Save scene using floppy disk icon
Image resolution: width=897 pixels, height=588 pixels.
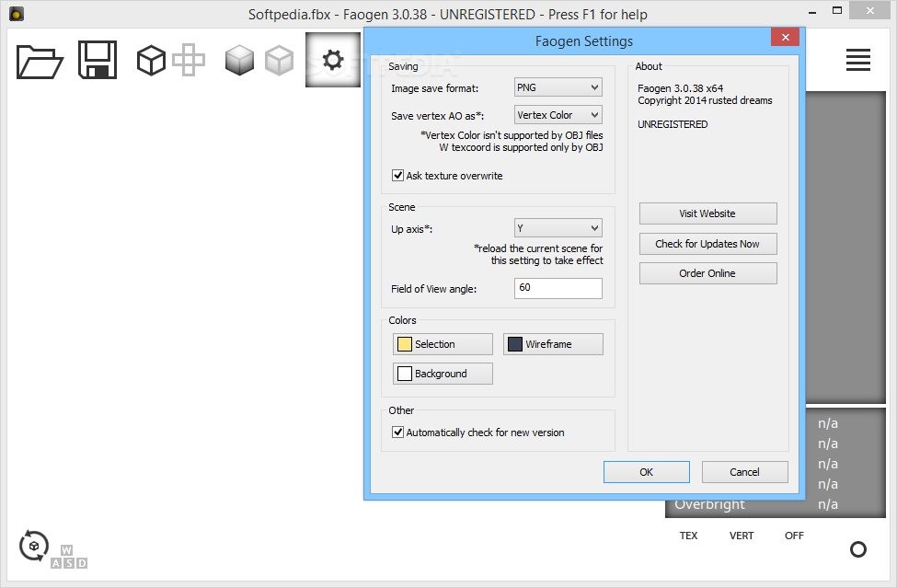pos(98,60)
